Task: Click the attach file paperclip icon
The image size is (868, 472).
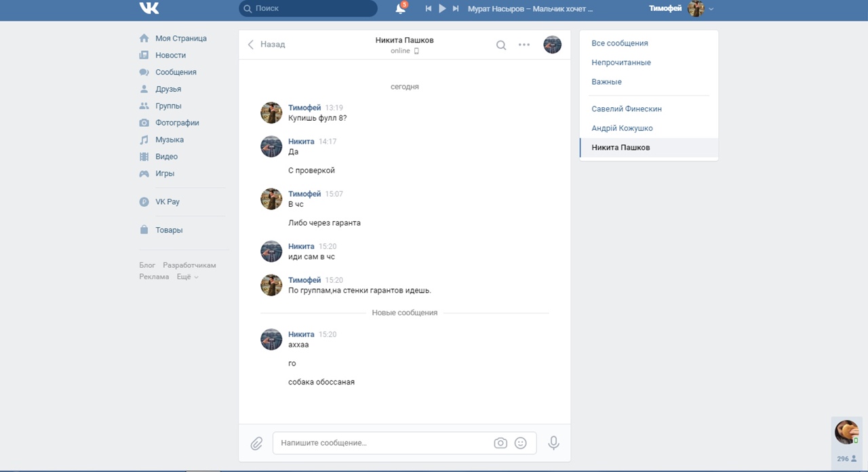Action: click(x=256, y=444)
